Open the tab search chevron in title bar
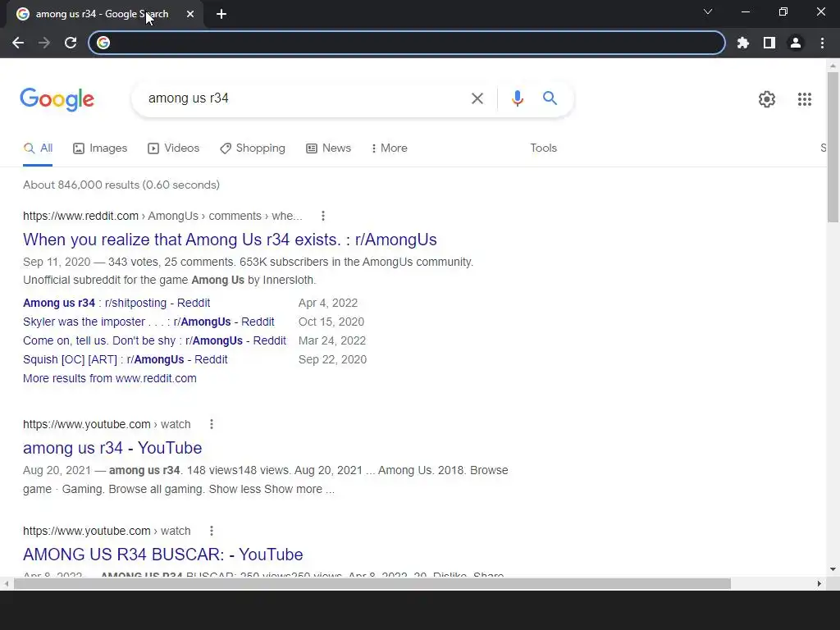Viewport: 840px width, 630px height. [708, 11]
